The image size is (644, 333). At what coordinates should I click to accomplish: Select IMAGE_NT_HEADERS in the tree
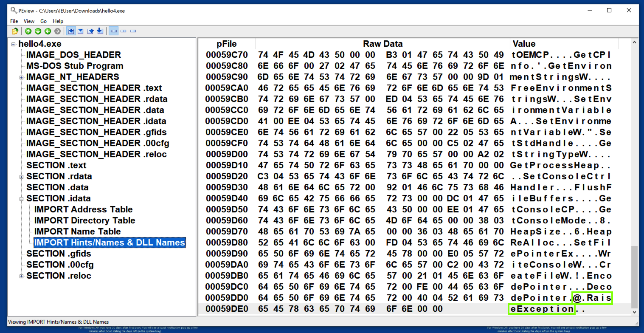(x=73, y=77)
